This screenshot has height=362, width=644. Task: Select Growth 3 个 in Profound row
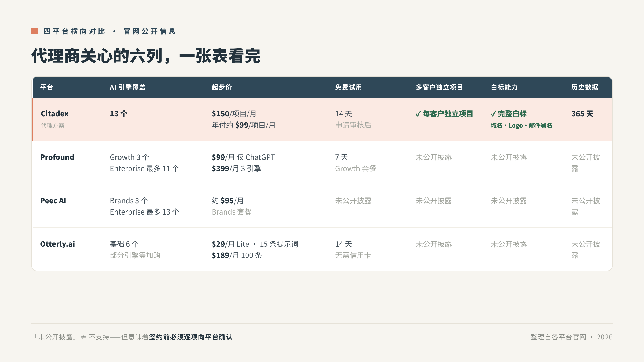pyautogui.click(x=129, y=157)
